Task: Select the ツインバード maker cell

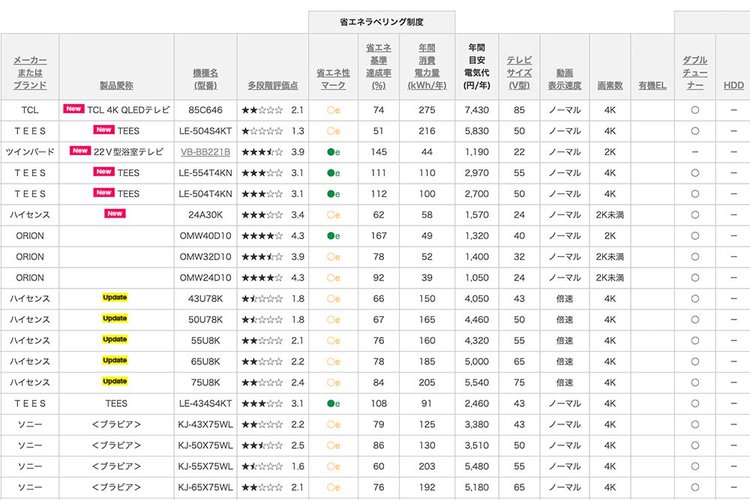Action: coord(30,152)
